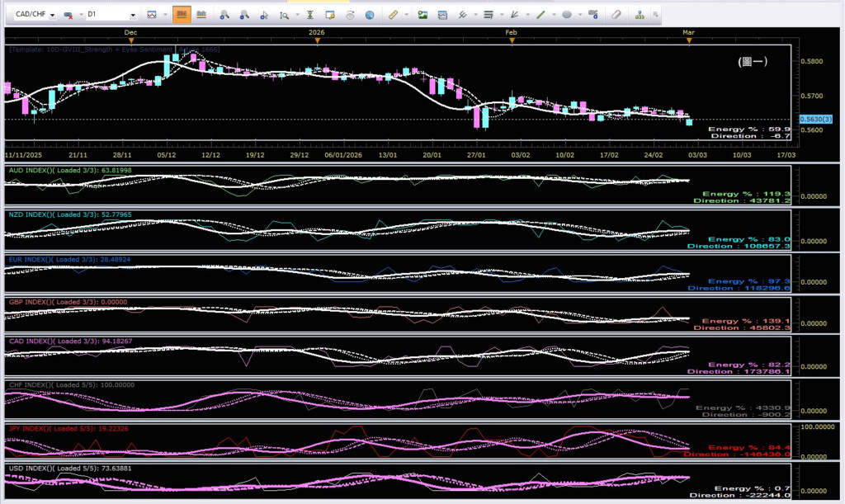Toggle the highlighted candlestick bars button
Viewport: 845px width, 504px height.
[x=182, y=15]
